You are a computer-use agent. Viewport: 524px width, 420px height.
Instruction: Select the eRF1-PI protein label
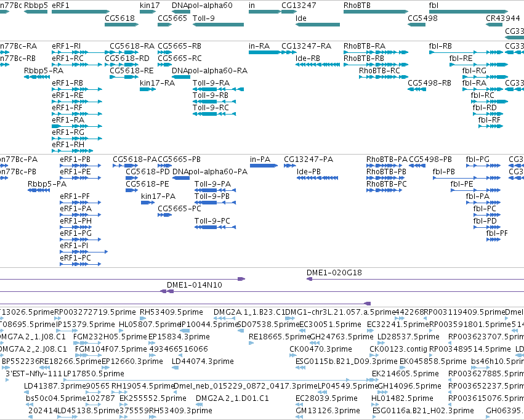click(x=74, y=246)
